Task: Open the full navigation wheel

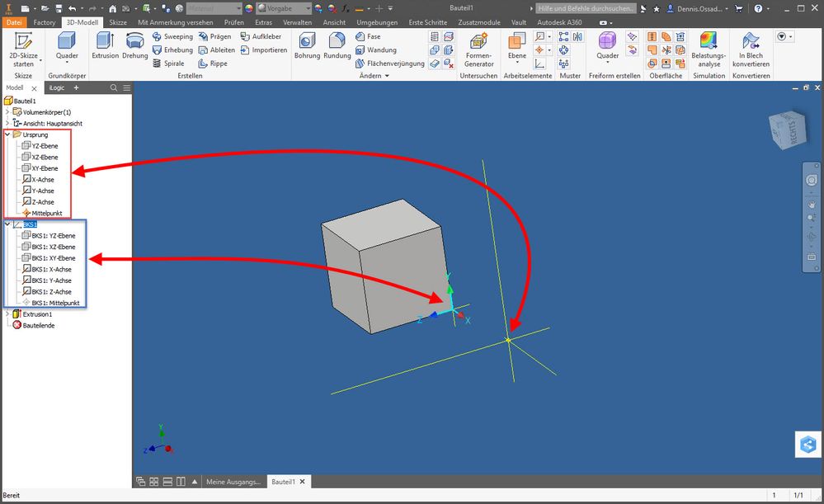Action: point(812,181)
